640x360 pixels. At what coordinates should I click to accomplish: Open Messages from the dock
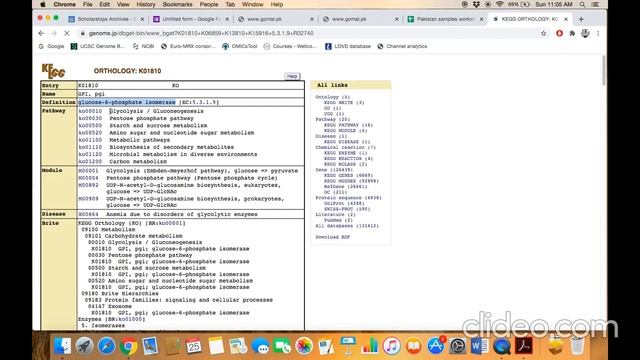[260, 346]
